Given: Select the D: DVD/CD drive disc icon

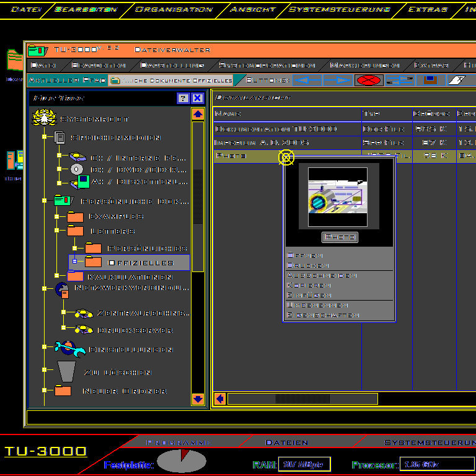Looking at the screenshot, I should click(x=77, y=169).
